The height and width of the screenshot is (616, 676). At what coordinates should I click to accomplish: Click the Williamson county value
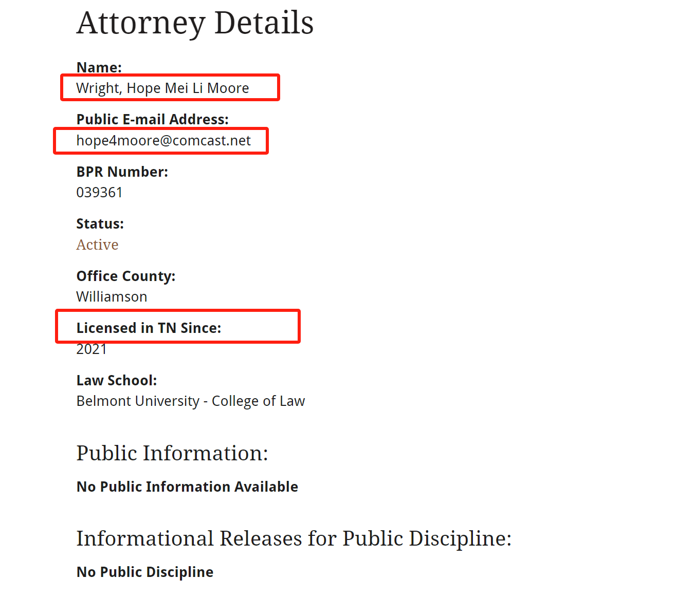112,297
